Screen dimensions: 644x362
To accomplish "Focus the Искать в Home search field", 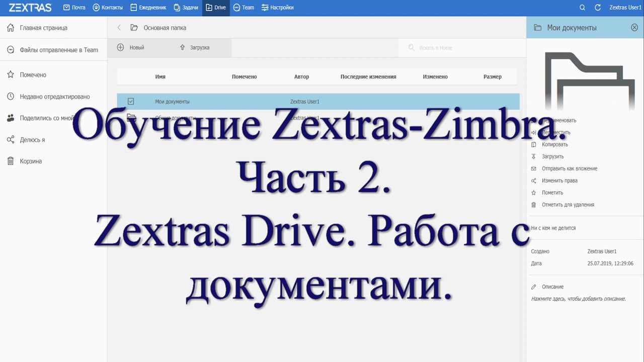I will 461,48.
